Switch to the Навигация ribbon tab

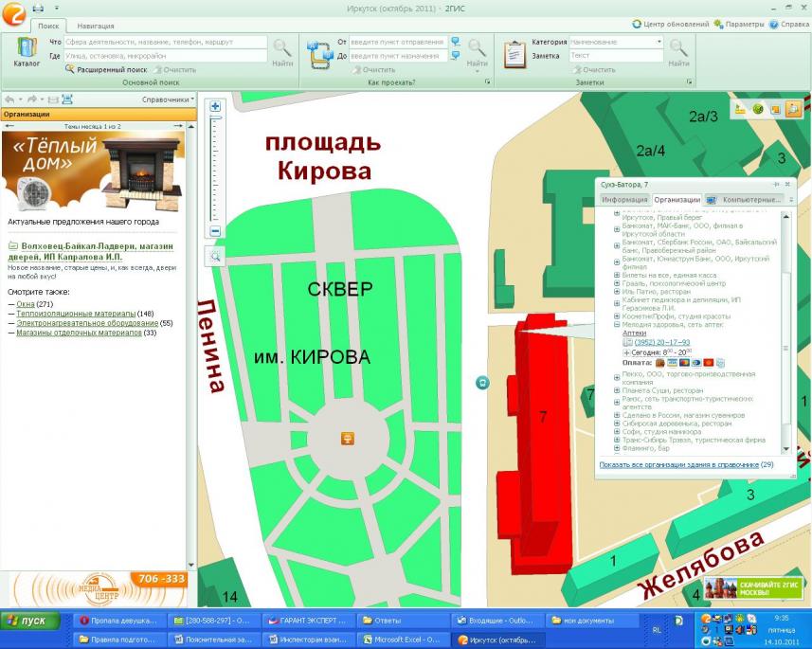[96, 26]
